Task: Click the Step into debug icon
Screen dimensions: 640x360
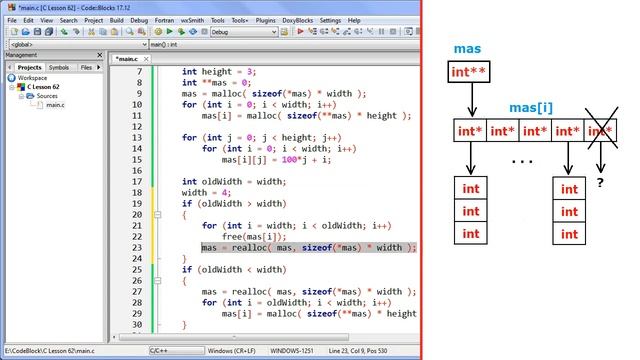Action: (x=335, y=31)
